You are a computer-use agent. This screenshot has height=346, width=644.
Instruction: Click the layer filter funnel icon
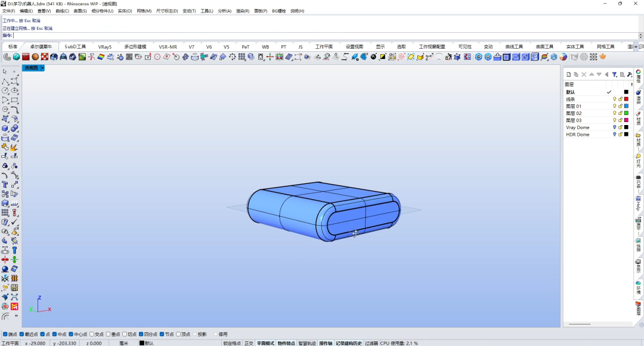[614, 74]
